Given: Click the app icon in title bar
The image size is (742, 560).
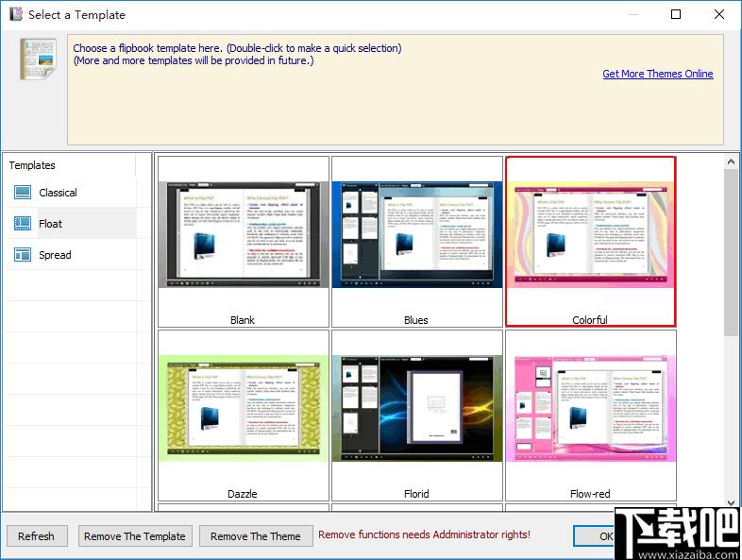Looking at the screenshot, I should 16,14.
